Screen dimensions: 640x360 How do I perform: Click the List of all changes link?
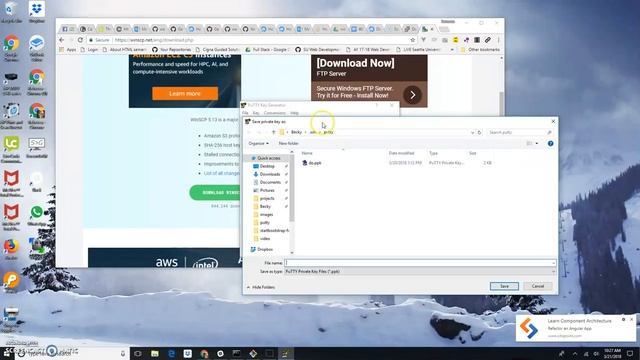coord(222,173)
